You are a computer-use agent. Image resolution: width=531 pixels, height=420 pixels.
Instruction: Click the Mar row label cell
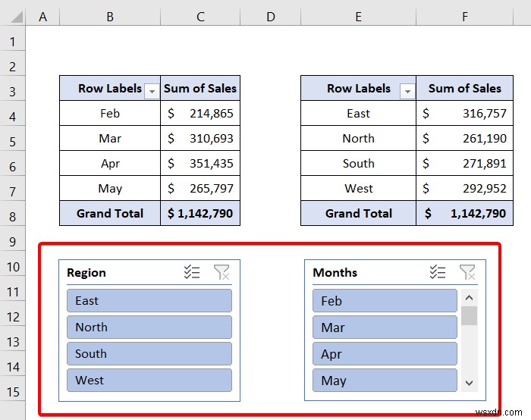(110, 138)
